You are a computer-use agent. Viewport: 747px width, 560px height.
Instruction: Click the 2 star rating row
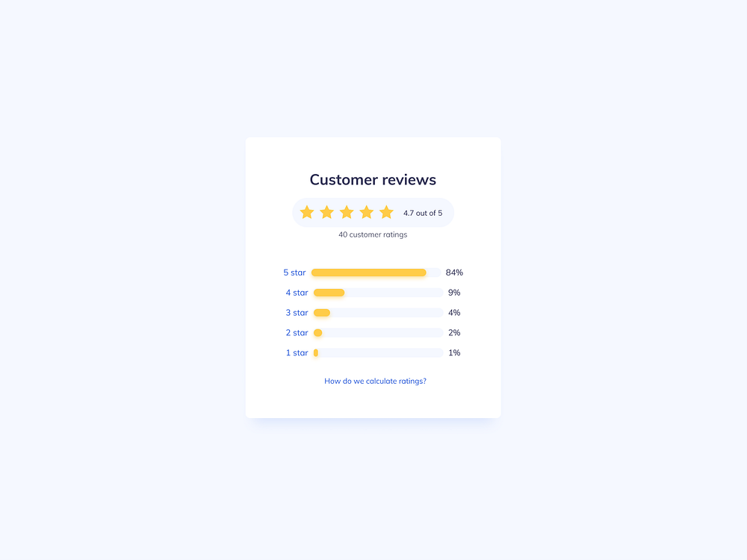[x=297, y=332]
